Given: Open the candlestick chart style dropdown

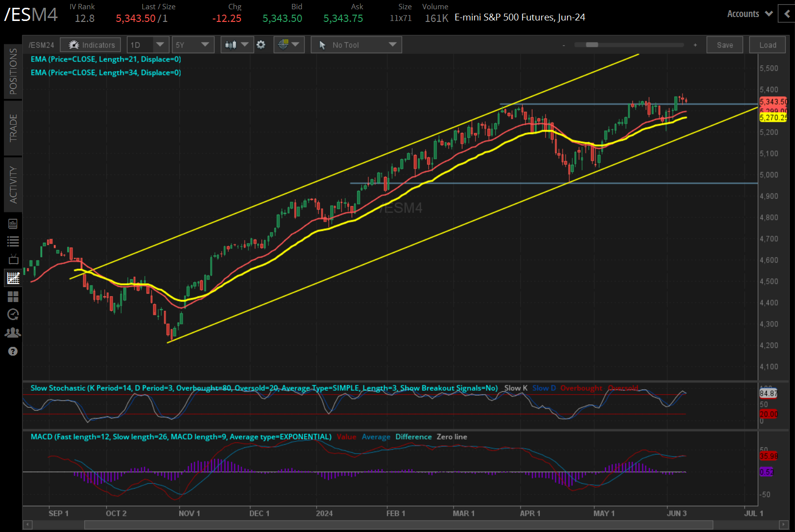Looking at the screenshot, I should tap(237, 45).
